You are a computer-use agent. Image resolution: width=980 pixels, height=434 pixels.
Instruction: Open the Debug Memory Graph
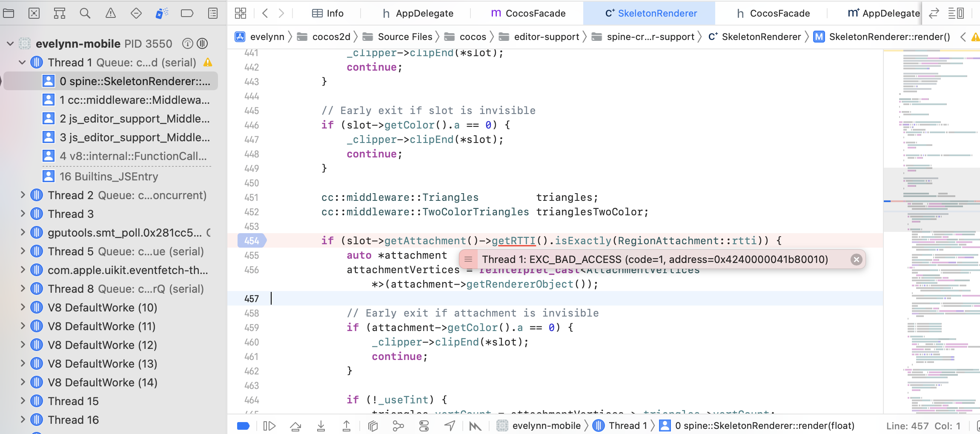tap(398, 426)
